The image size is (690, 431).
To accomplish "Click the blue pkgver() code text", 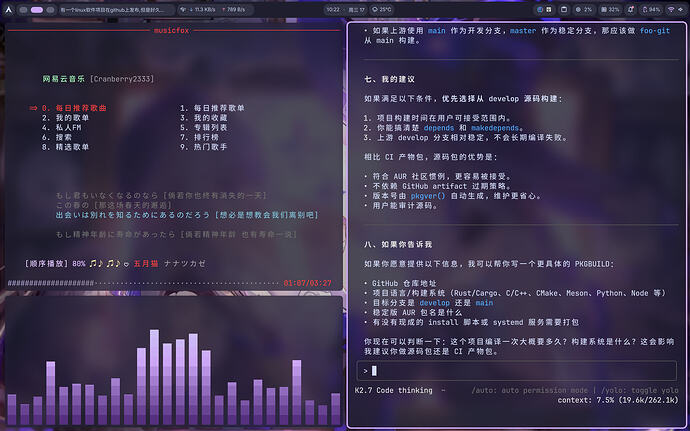I will point(428,196).
